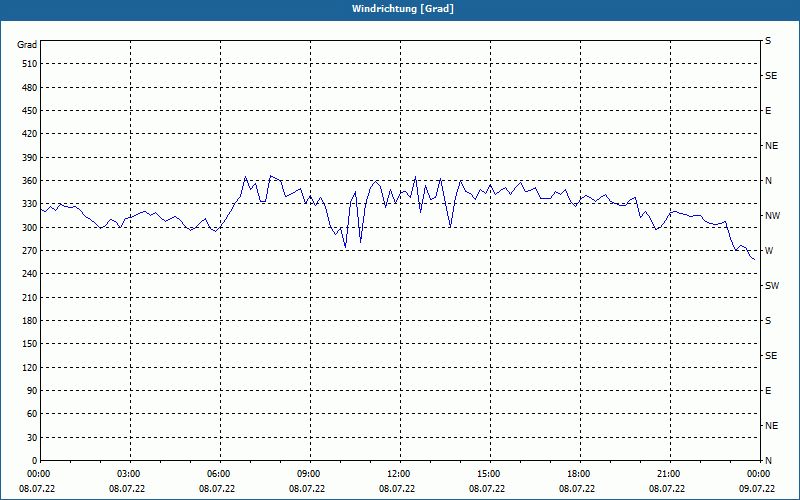Screen dimensions: 800x500
Task: Click the "Grad" y-axis unit label
Action: (27, 45)
